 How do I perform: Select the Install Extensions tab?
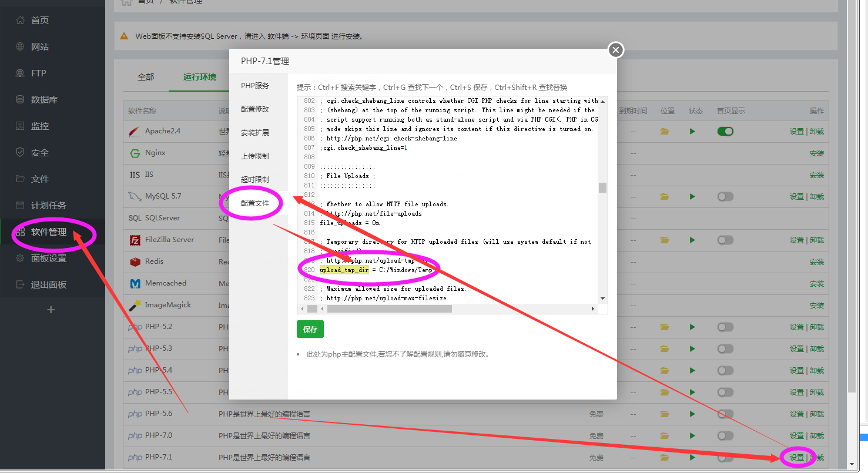click(x=255, y=133)
